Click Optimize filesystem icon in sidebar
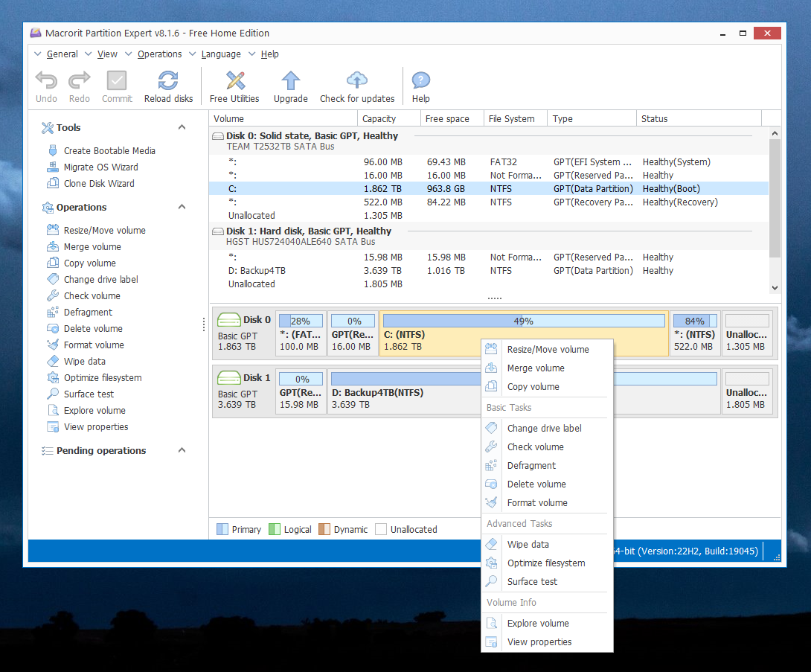Image resolution: width=811 pixels, height=672 pixels. click(x=52, y=377)
